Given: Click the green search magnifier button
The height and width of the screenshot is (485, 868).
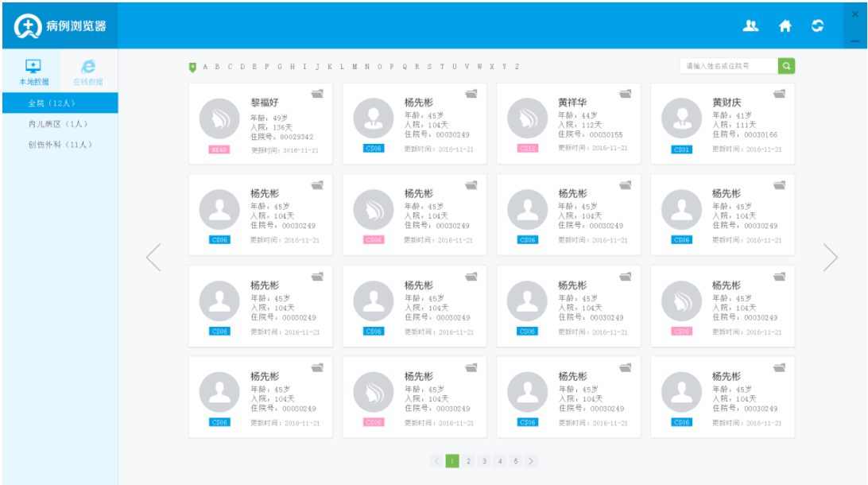Looking at the screenshot, I should point(787,66).
